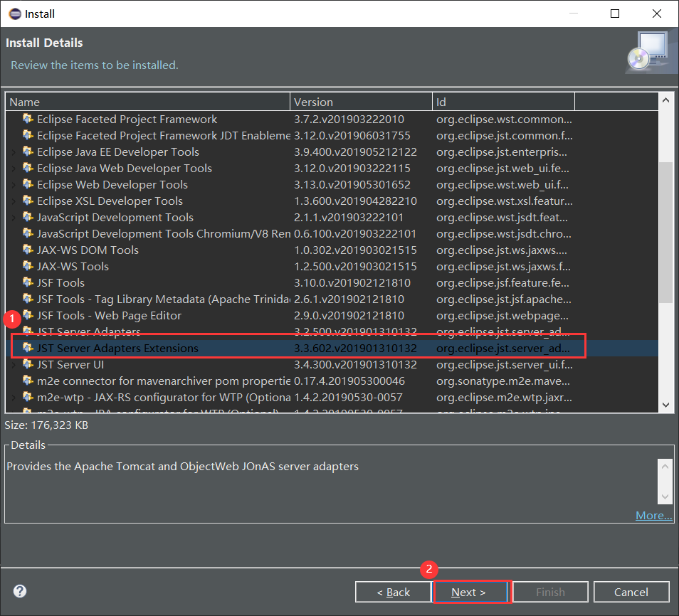
Task: Click the feature list vertical scrollbar thumb
Action: click(666, 233)
